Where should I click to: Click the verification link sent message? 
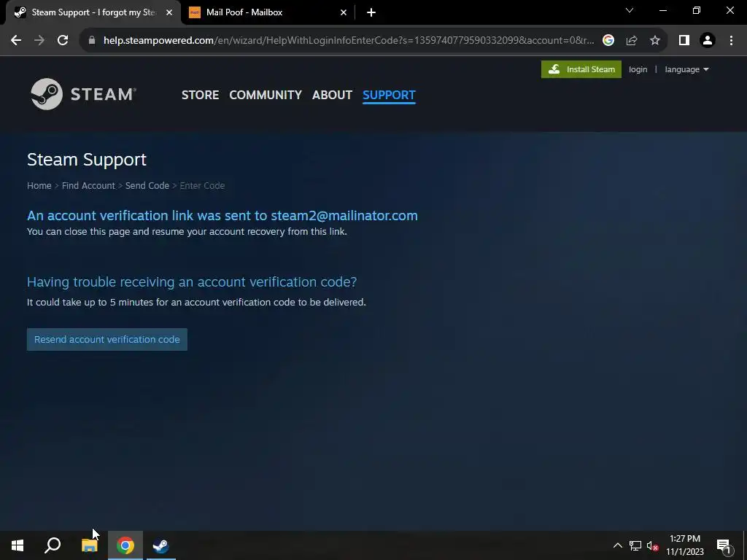(222, 216)
